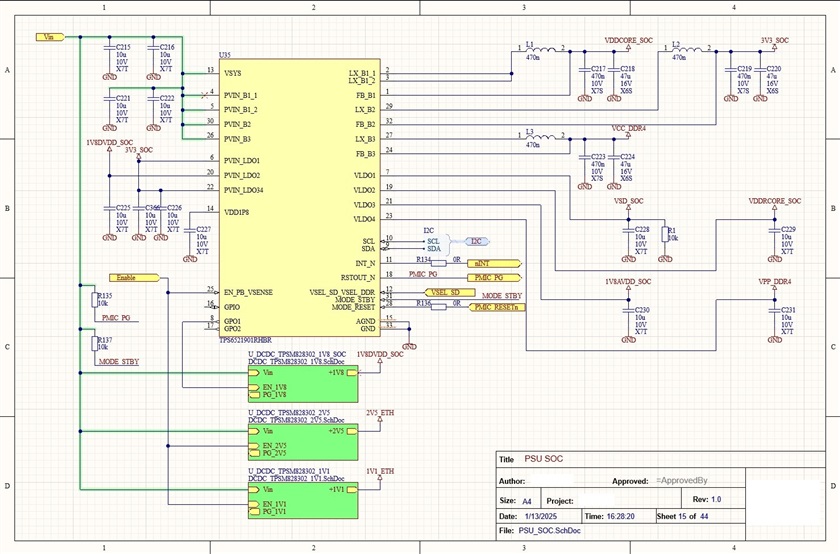Open the U_DCDC_TPSM828302_2V5 sheet symbol
This screenshot has width=840, height=554.
click(303, 442)
